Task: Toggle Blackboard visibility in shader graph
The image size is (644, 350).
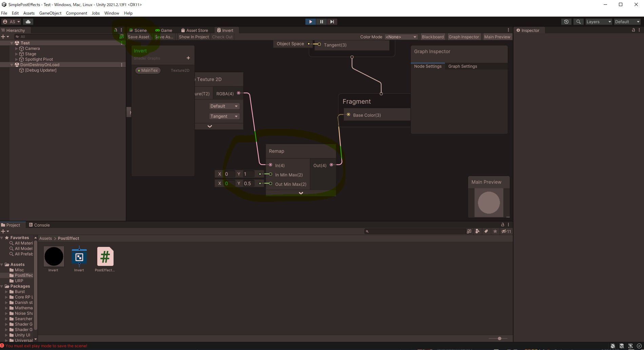Action: tap(432, 37)
